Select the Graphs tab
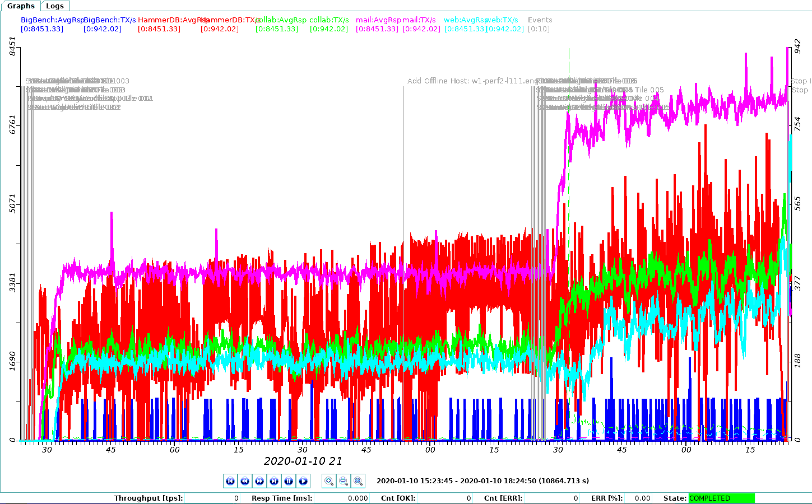Image resolution: width=812 pixels, height=504 pixels. pyautogui.click(x=21, y=6)
